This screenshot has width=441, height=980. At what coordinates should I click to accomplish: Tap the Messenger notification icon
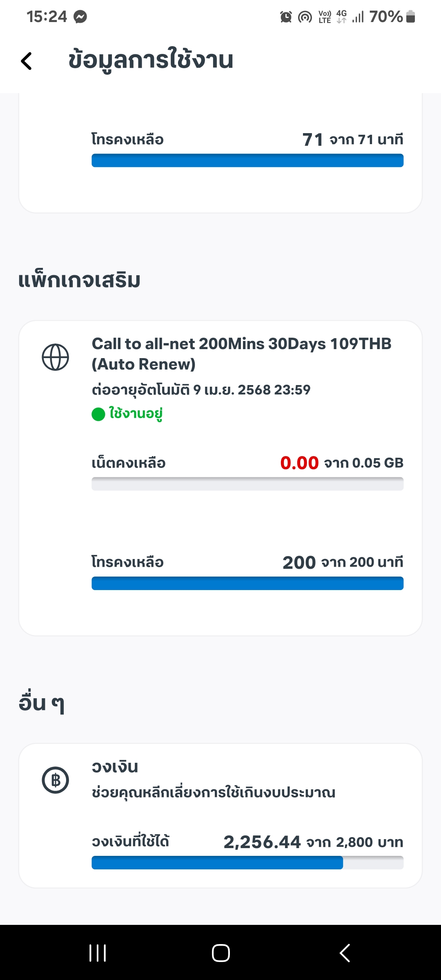[80, 17]
